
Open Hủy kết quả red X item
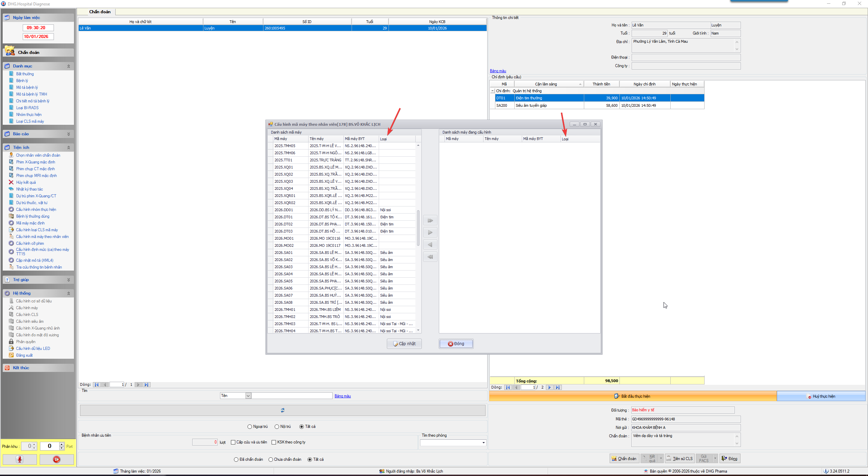click(26, 182)
